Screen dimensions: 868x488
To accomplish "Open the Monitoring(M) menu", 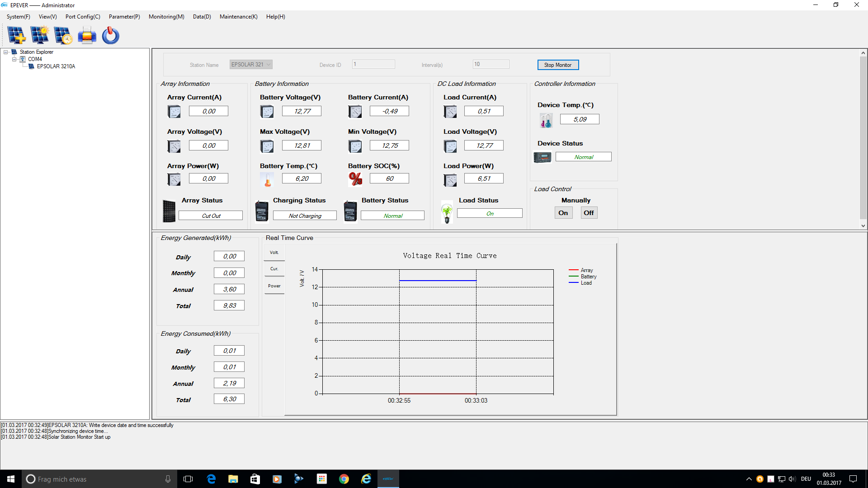I will click(x=166, y=17).
